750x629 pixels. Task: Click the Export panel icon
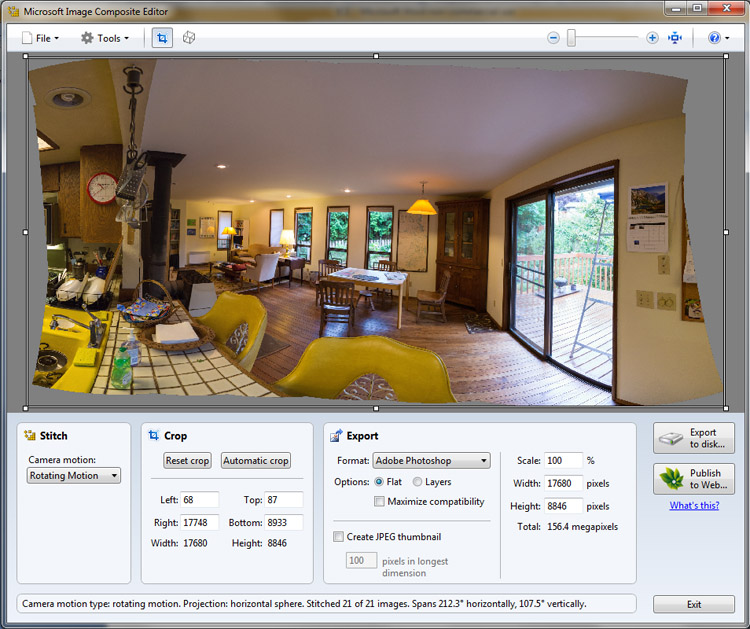coord(336,435)
